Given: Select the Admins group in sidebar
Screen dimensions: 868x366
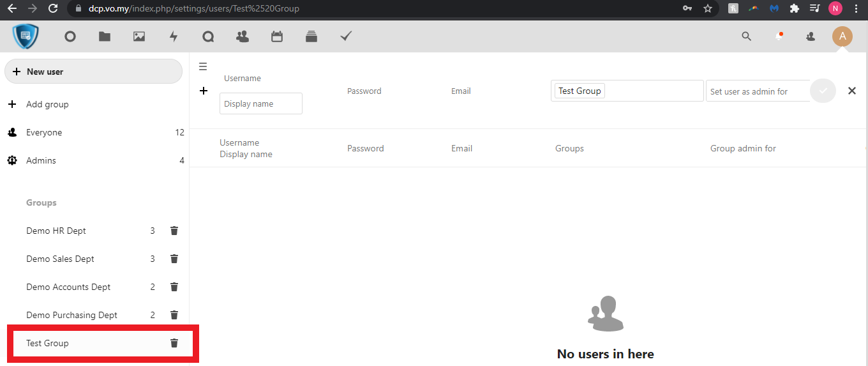Looking at the screenshot, I should [41, 160].
